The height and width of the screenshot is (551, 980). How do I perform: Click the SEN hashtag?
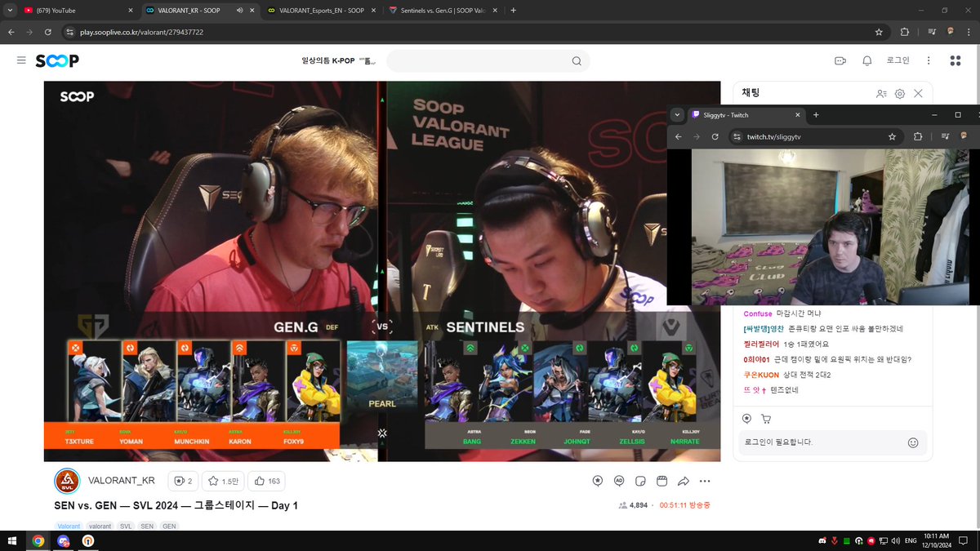coord(147,527)
